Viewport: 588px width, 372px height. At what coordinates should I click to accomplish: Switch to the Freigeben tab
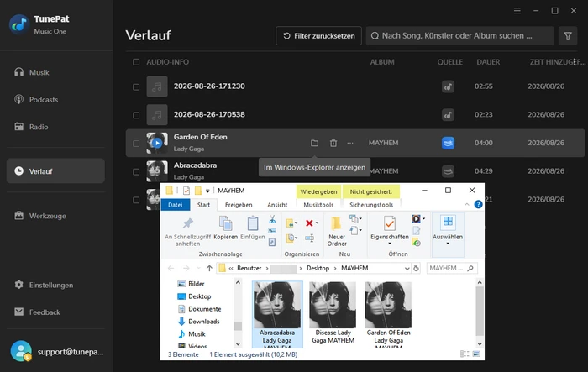tap(239, 205)
